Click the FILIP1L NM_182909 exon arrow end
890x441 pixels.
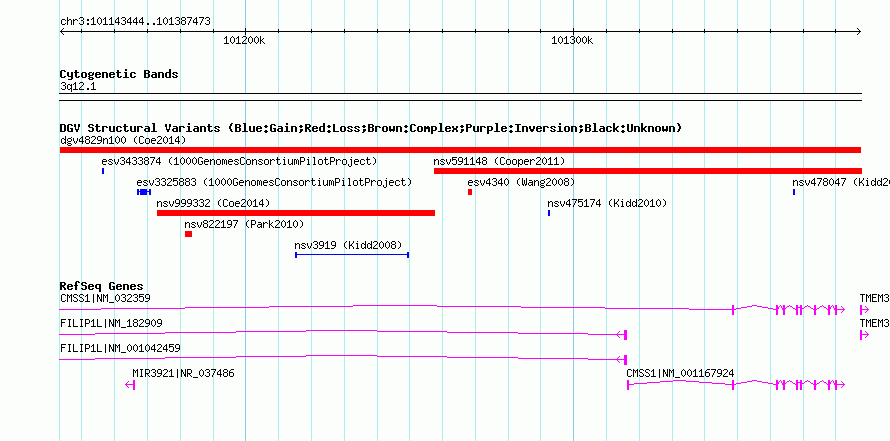coord(622,335)
